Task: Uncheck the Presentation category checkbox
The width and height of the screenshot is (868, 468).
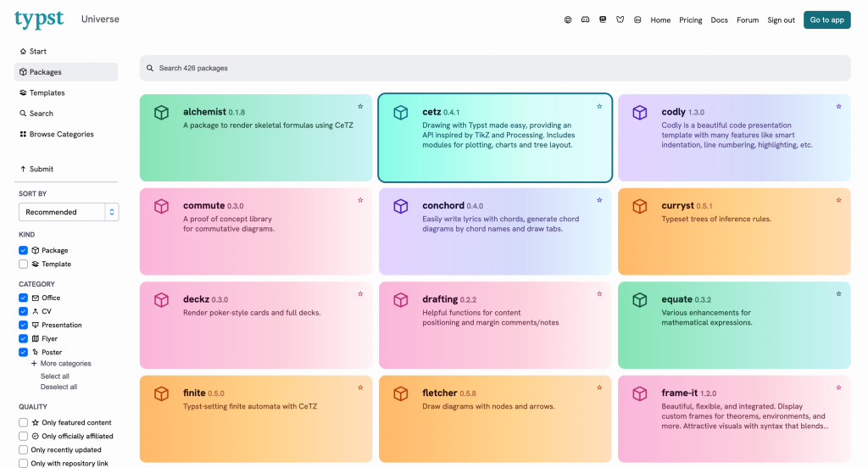Action: 23,325
